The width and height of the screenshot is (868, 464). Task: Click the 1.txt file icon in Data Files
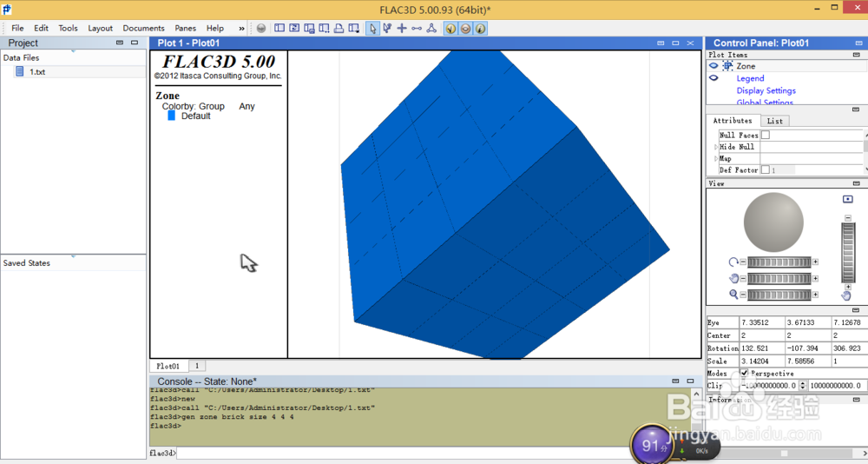click(x=20, y=71)
